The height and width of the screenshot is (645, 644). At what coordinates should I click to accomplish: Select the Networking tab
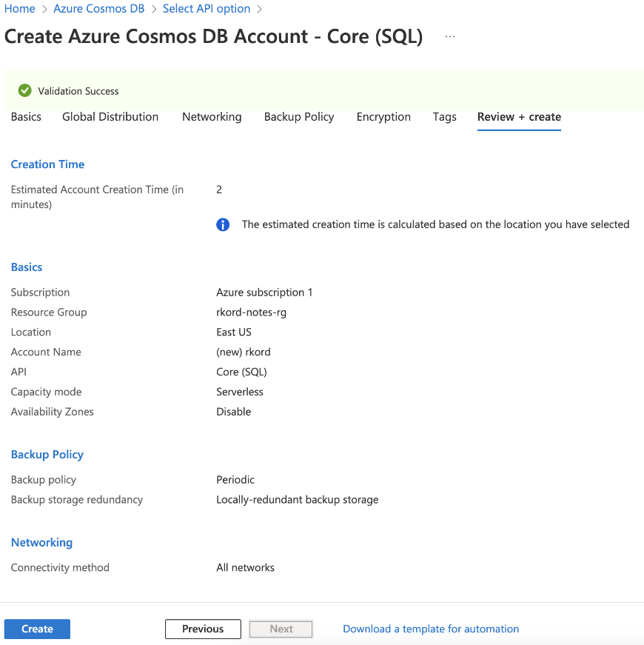point(212,117)
